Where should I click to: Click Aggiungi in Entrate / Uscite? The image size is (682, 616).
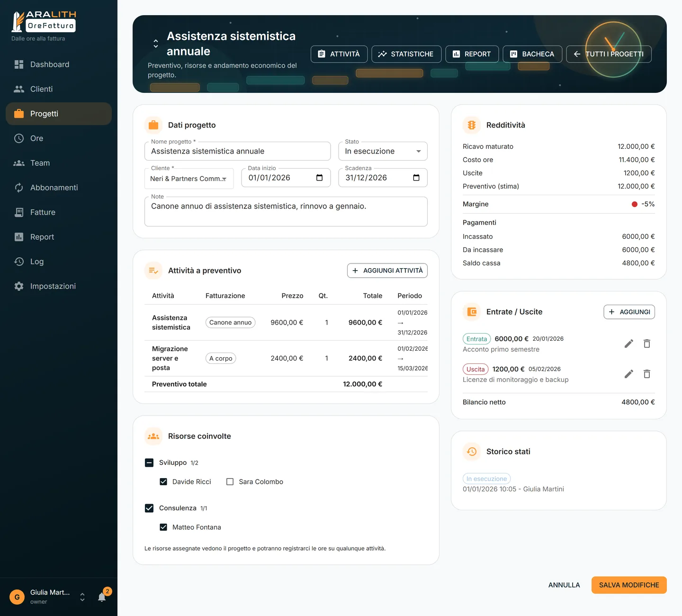[629, 312]
